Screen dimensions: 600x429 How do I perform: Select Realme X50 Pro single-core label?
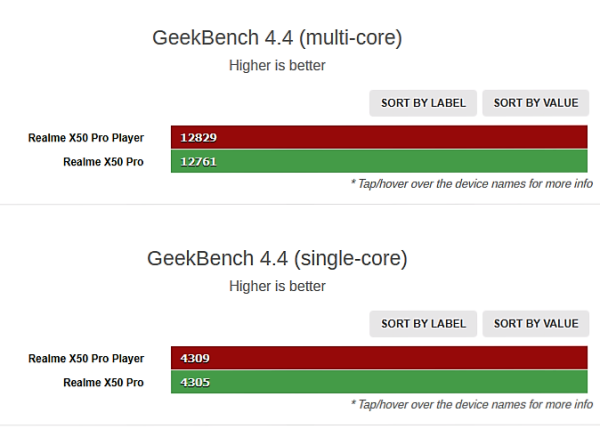[103, 383]
